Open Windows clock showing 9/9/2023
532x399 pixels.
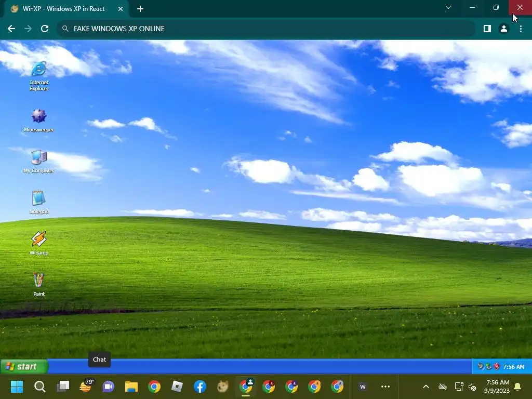coord(497,387)
